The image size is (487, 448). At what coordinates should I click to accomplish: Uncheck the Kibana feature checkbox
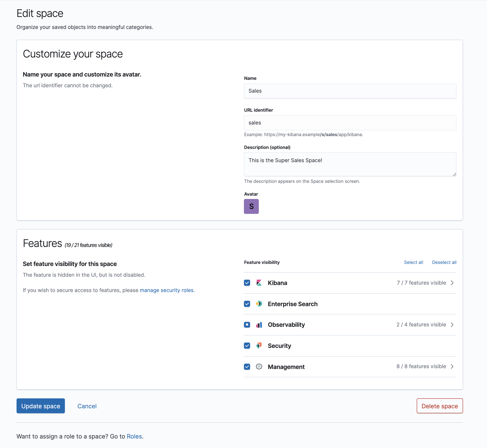pyautogui.click(x=247, y=283)
